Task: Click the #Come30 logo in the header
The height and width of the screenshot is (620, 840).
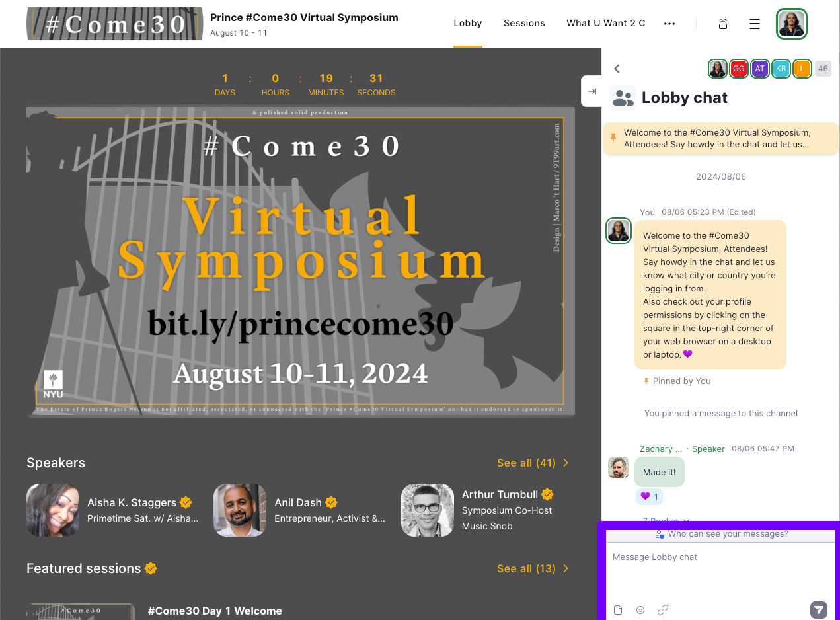Action: 114,24
